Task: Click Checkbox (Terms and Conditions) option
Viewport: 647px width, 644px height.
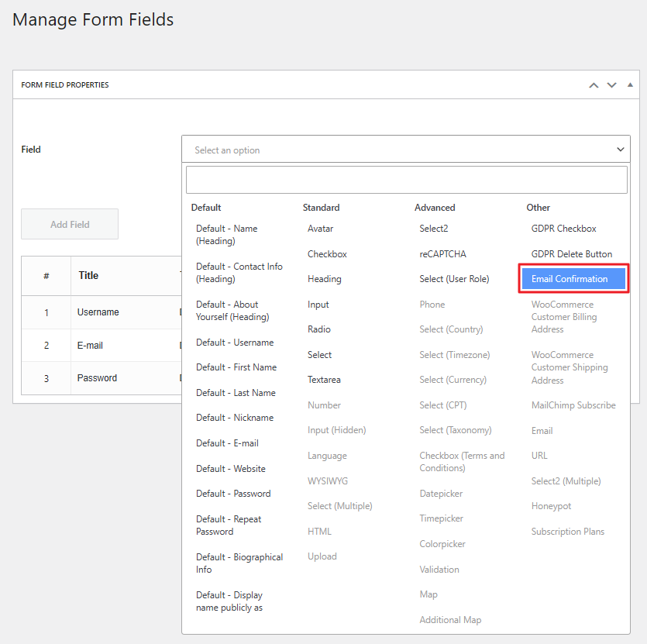Action: tap(462, 462)
